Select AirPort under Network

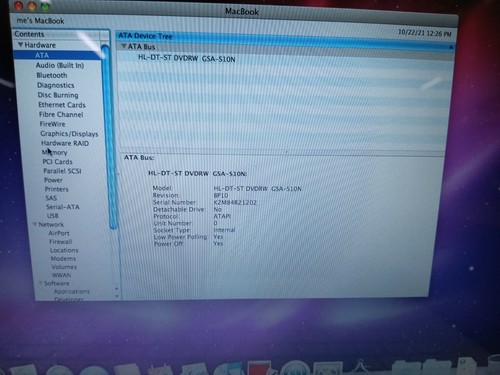point(59,233)
